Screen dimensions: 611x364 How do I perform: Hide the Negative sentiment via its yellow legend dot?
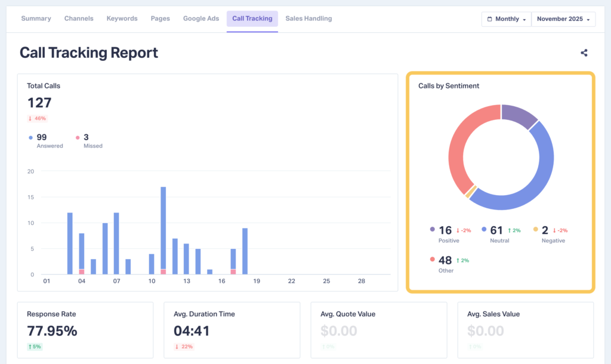pyautogui.click(x=536, y=230)
